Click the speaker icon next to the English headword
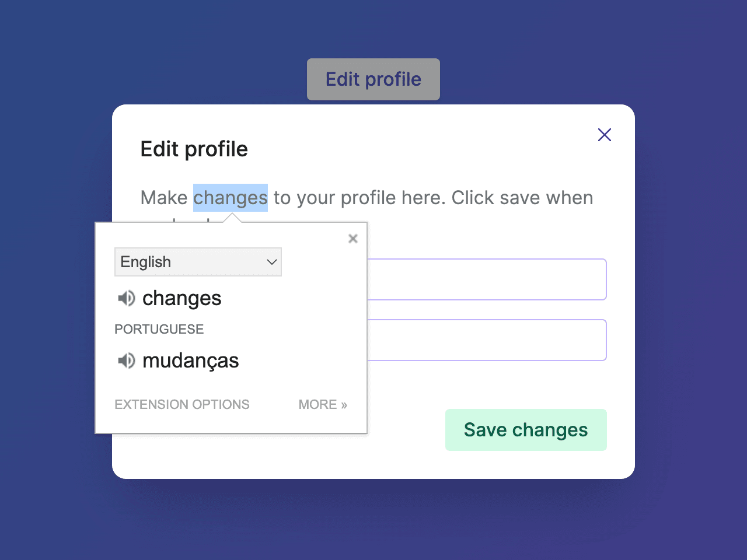Screen dimensions: 747x560 (x=127, y=298)
